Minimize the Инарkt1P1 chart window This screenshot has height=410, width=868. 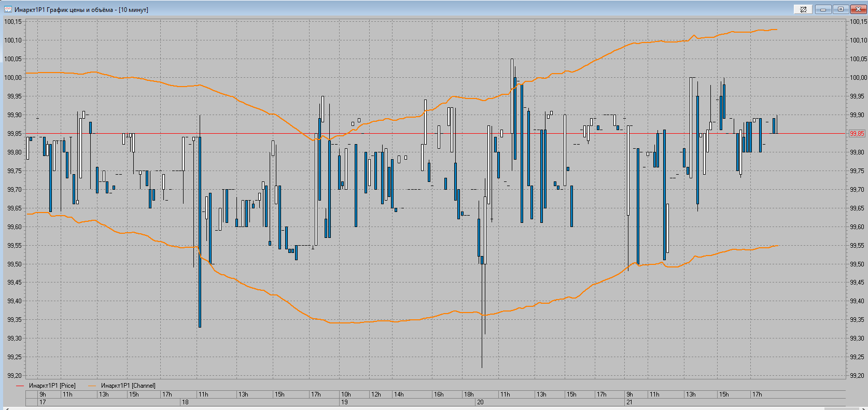tap(823, 9)
